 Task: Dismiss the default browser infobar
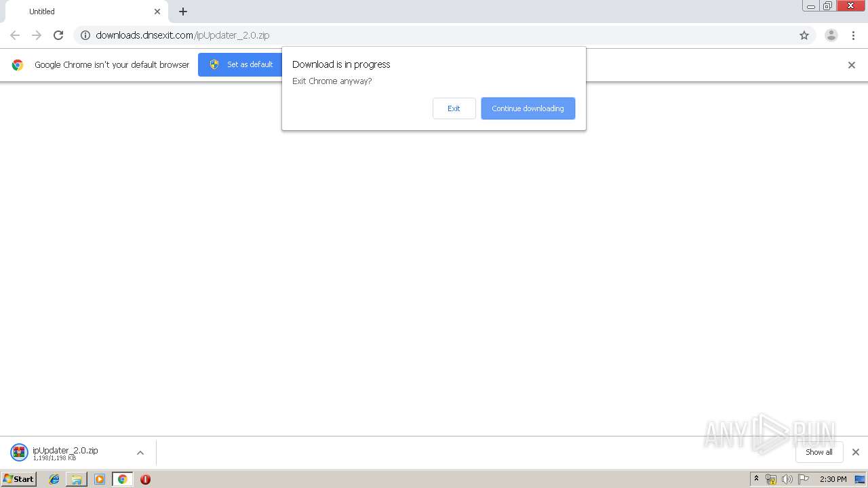(852, 65)
